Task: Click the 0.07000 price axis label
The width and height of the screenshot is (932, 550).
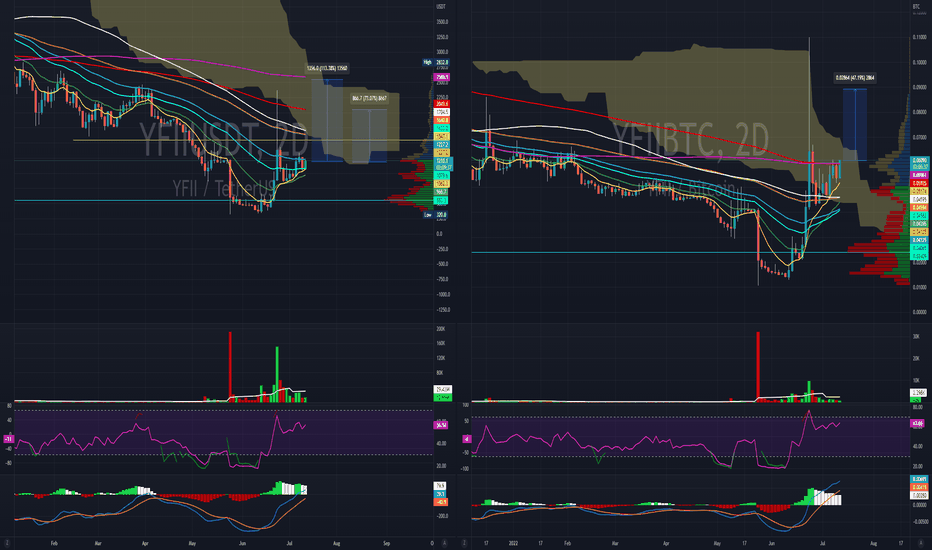Action: coord(919,137)
